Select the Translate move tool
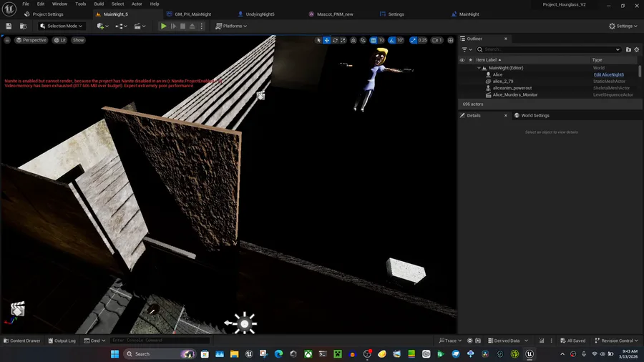The image size is (644, 362). [326, 40]
